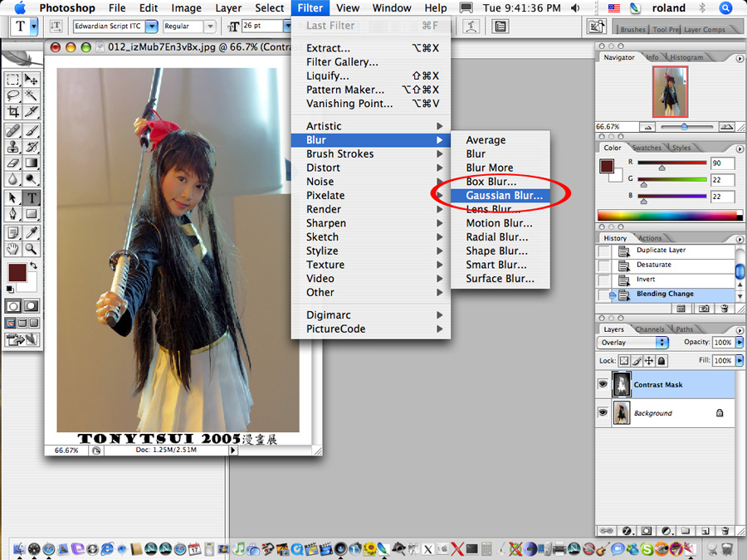Screen dimensions: 747x560
Task: Click the foreground color swatch
Action: coord(17,272)
